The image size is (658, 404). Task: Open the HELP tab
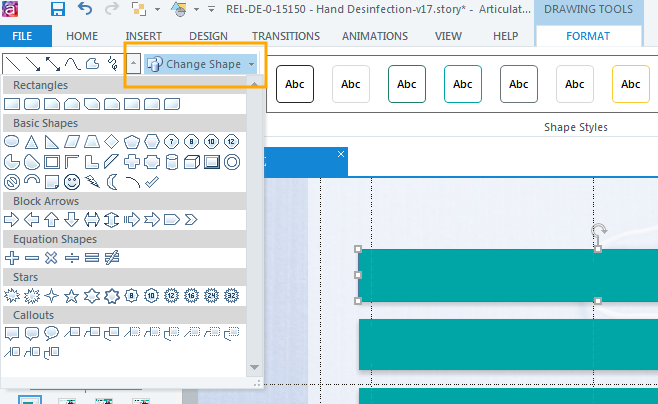click(x=506, y=36)
